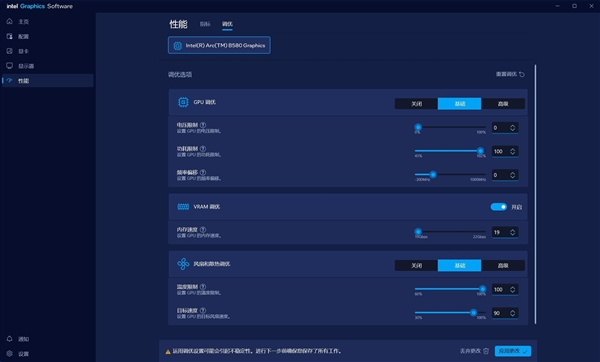Screen dimensions: 600x362
Task: Click the 功耗限制 power limit slider handle
Action: (480, 151)
